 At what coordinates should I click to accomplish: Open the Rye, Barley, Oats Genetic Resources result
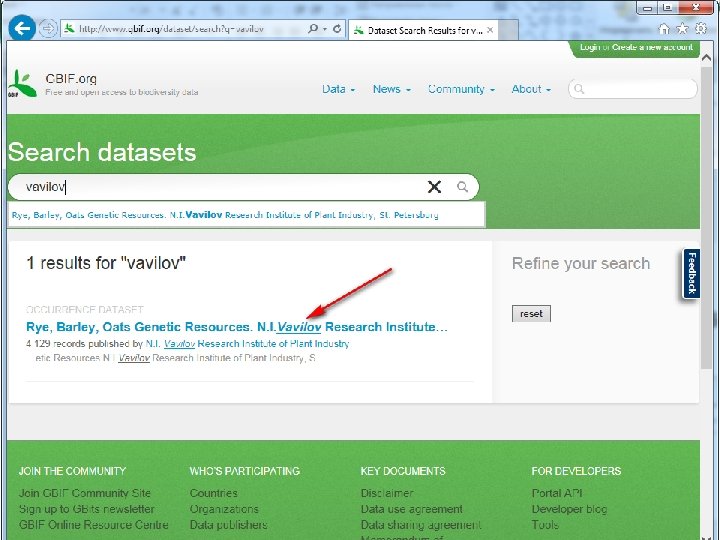(236, 327)
